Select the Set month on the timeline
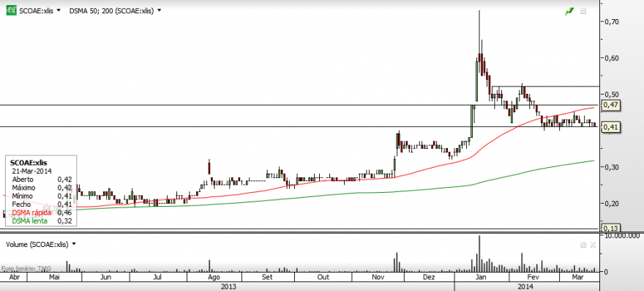Viewport: 644px width, 291px height. 267,277
